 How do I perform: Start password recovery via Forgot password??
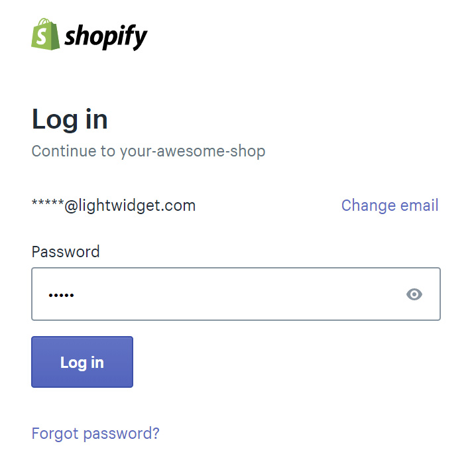[95, 434]
